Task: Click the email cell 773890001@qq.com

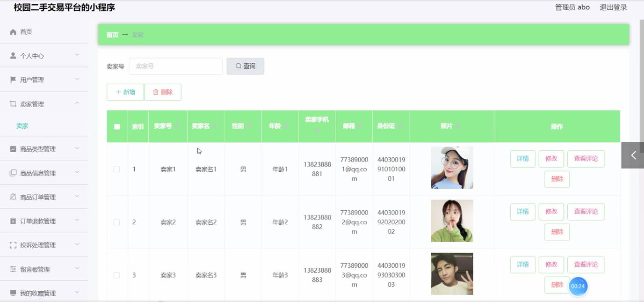Action: pyautogui.click(x=355, y=169)
